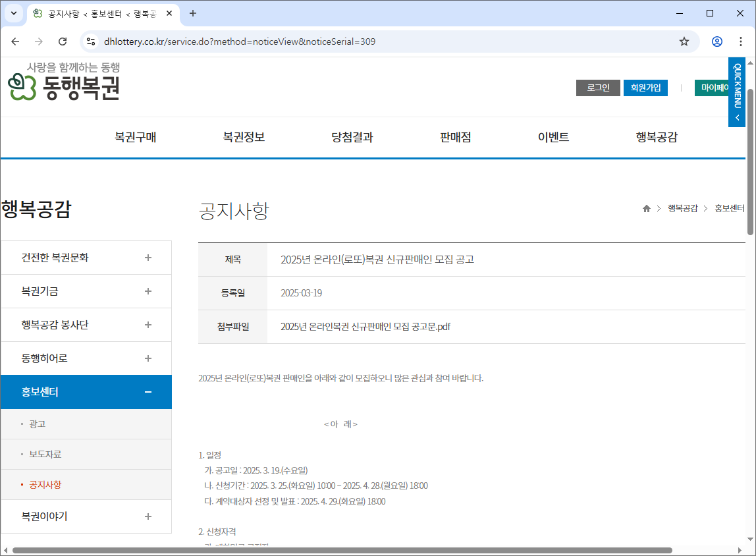Refresh the page using the reload icon
This screenshot has height=556, width=756.
[63, 41]
